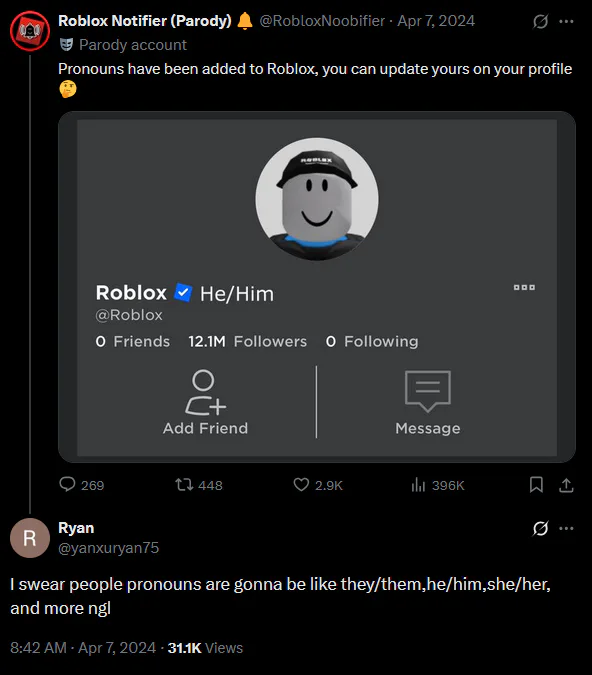Click the Grok icon on Ryan's reply

pos(540,528)
